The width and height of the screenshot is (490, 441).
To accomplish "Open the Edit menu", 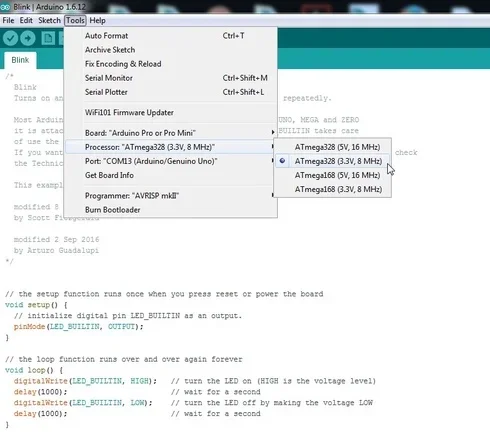I will 26,20.
